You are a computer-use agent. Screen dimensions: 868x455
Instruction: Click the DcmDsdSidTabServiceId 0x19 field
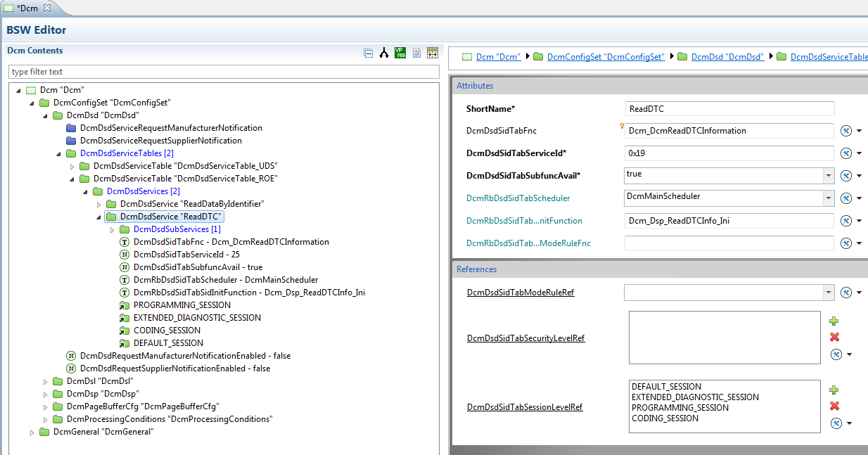[x=729, y=153]
